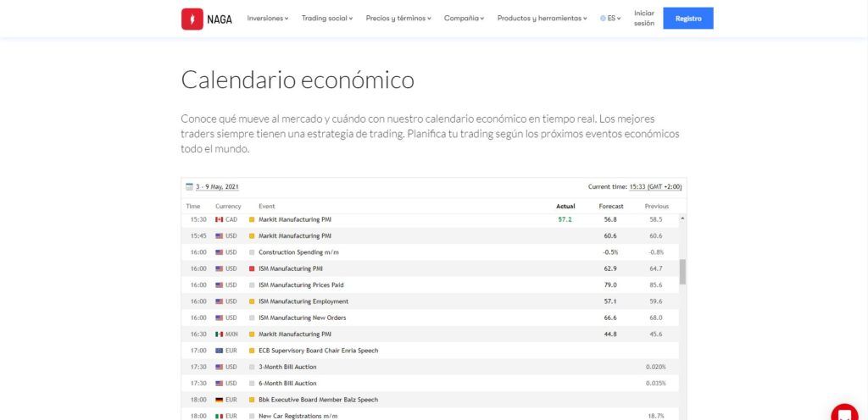Click the red impact marker on ISM Manufacturing PMI
The width and height of the screenshot is (868, 420).
point(252,268)
